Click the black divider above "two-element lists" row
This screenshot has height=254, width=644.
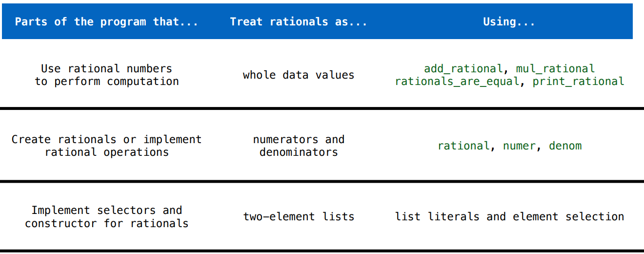pyautogui.click(x=322, y=181)
